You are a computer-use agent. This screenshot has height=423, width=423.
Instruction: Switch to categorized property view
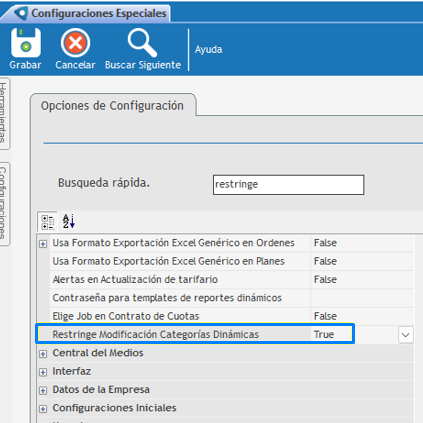(x=48, y=222)
